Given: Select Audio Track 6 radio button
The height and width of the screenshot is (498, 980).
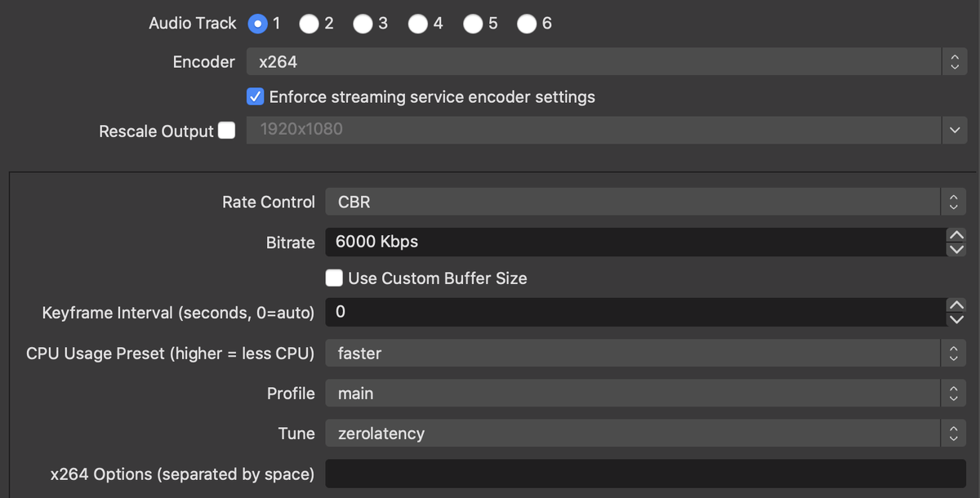Looking at the screenshot, I should pos(528,24).
